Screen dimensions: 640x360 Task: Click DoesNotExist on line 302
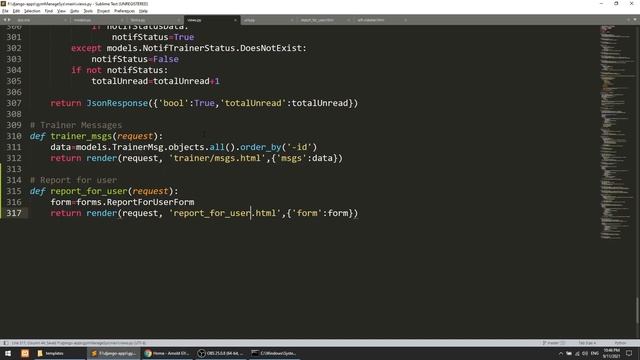point(271,48)
